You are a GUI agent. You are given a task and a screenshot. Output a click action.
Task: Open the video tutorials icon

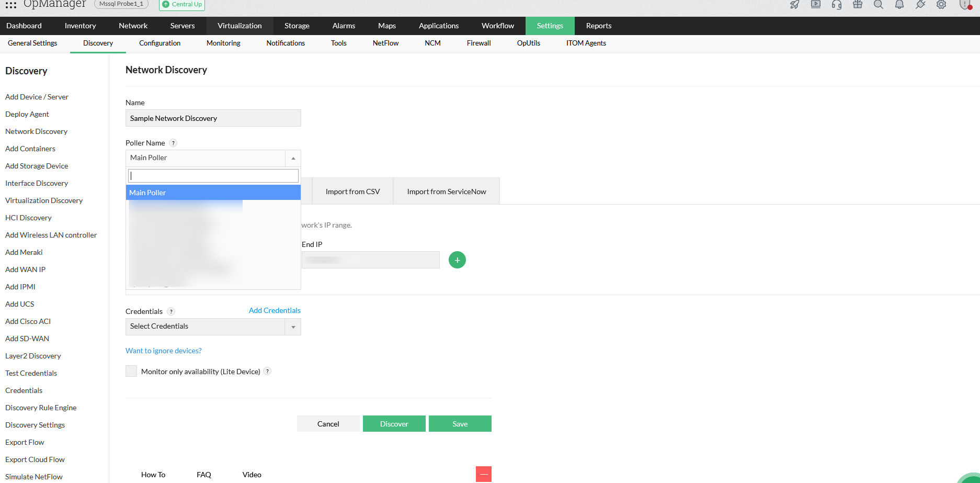[x=816, y=5]
